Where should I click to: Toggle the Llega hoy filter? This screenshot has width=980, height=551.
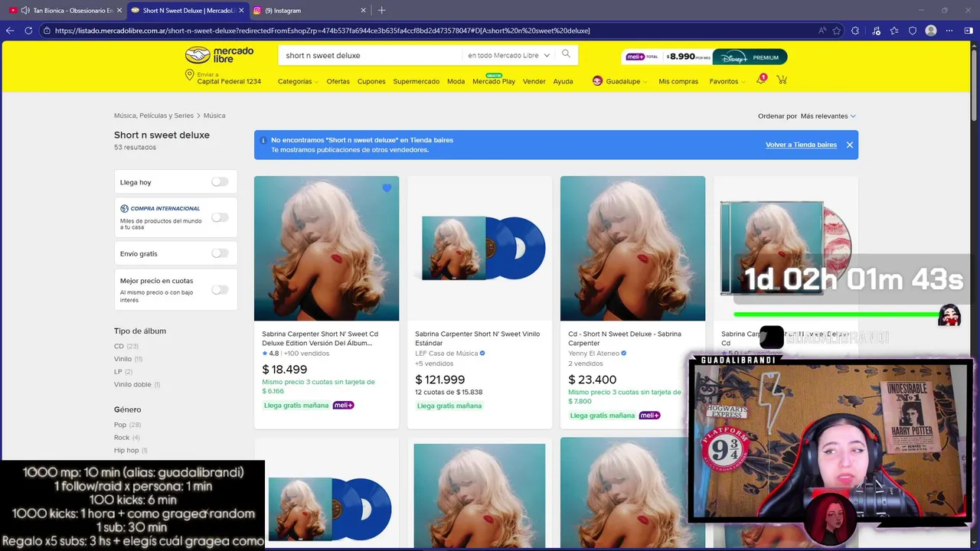(220, 182)
